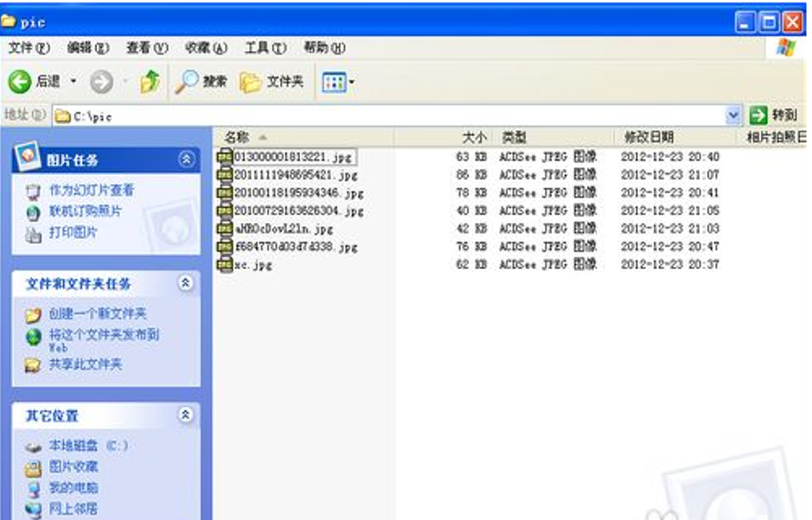The width and height of the screenshot is (812, 520).
Task: Click the globe icon beside 联机订购照片
Action: [33, 213]
